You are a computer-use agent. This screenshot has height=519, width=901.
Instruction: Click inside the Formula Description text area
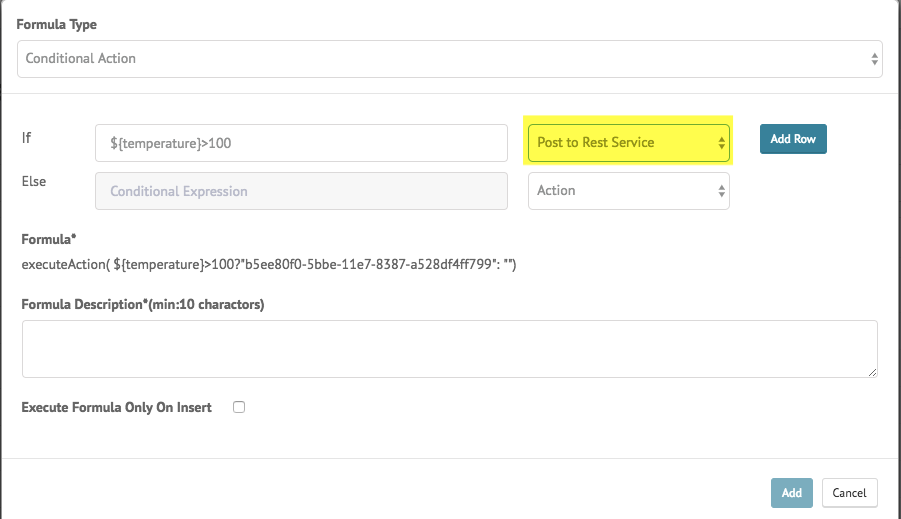click(x=449, y=349)
